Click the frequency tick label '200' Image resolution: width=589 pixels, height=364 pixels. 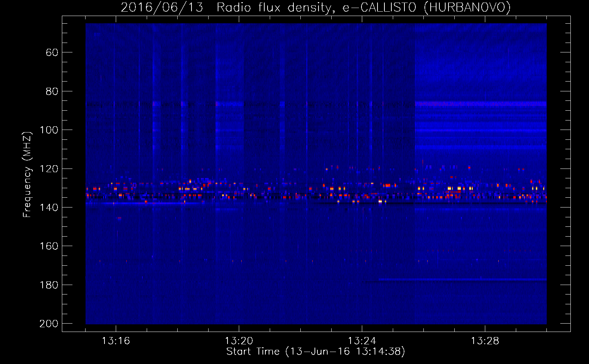pos(49,324)
